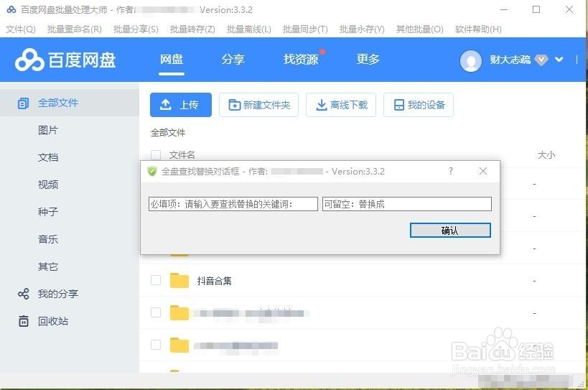
Task: Open the 批量重命名(R) menu
Action: click(74, 29)
